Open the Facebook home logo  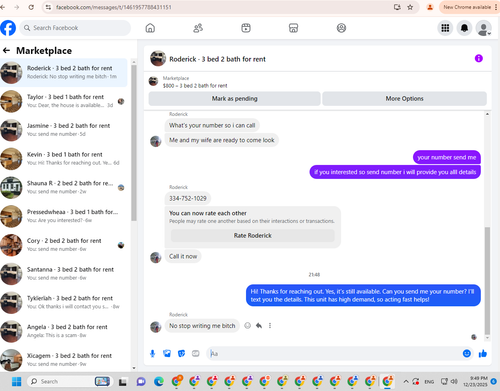(x=8, y=28)
